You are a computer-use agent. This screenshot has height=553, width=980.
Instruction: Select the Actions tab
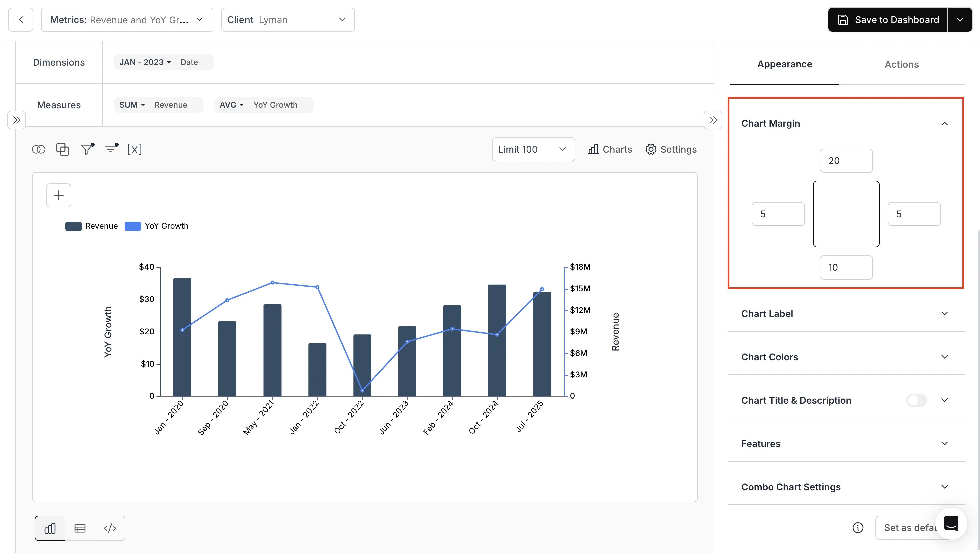pos(901,64)
